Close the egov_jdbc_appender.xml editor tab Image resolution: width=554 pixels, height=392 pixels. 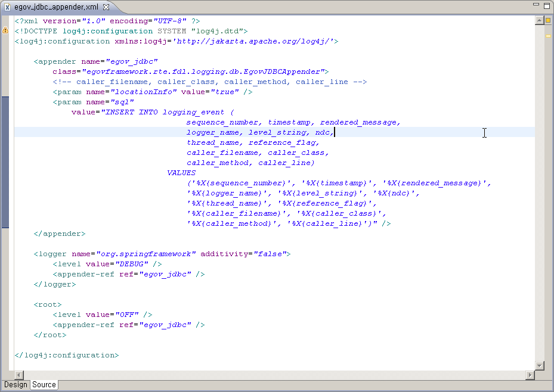[x=106, y=7]
